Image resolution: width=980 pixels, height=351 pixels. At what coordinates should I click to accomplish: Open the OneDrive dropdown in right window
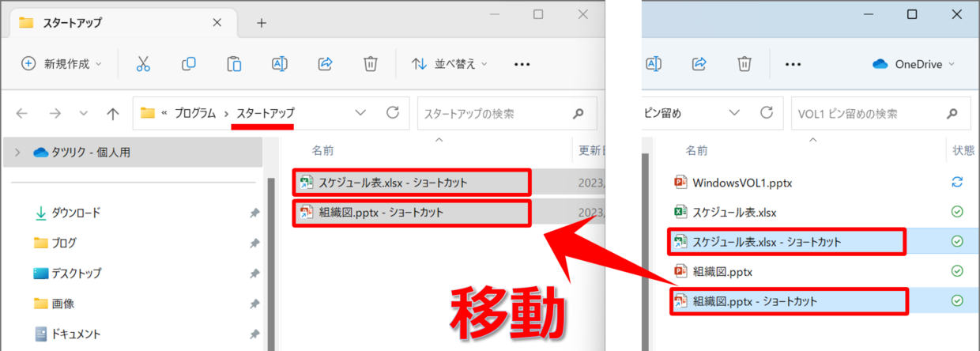(x=914, y=64)
